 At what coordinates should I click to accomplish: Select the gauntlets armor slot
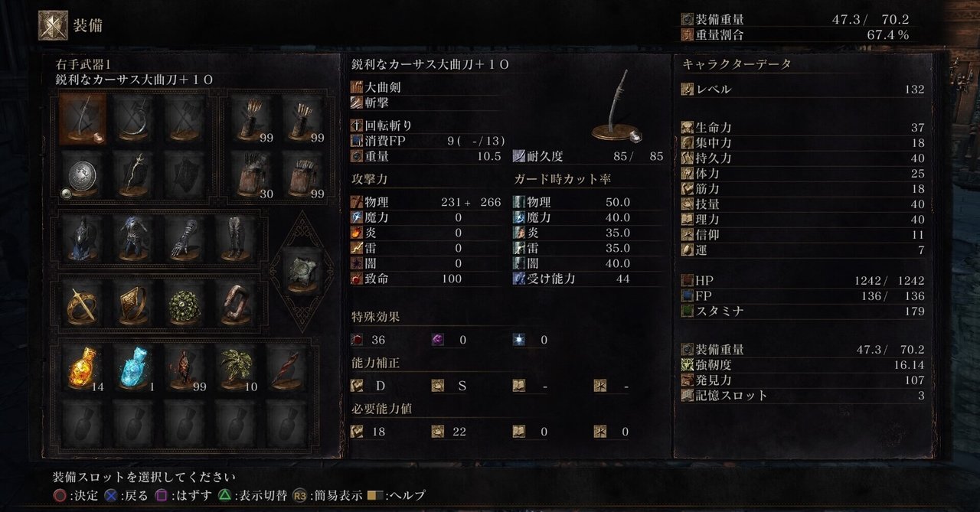point(185,240)
